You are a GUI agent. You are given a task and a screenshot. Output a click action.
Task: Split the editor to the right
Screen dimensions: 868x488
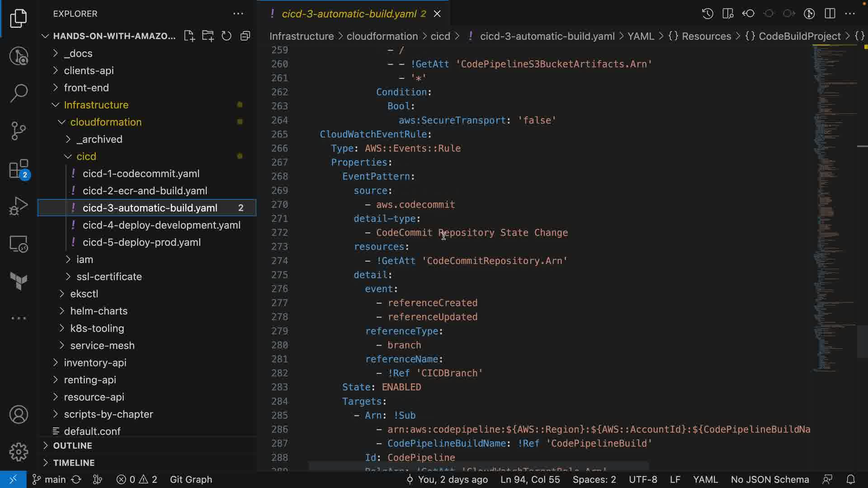[x=830, y=14]
